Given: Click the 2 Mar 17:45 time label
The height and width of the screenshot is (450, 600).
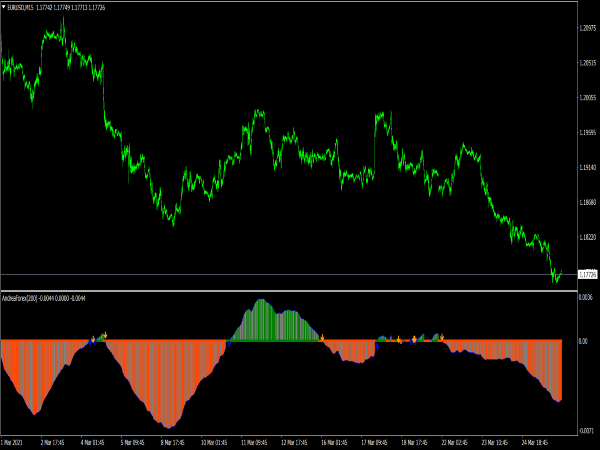Looking at the screenshot, I should click(x=53, y=443).
